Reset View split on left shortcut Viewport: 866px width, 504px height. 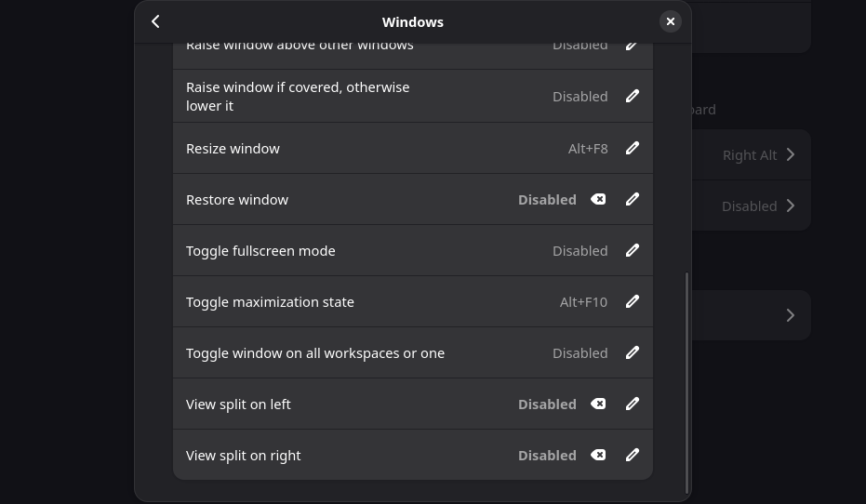(598, 405)
